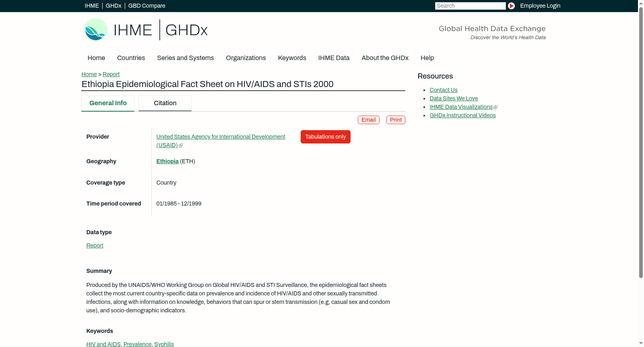This screenshot has width=644, height=347.
Task: Click the page title 'Ethiopia Epidemiological Fact Sheet'
Action: click(x=207, y=84)
